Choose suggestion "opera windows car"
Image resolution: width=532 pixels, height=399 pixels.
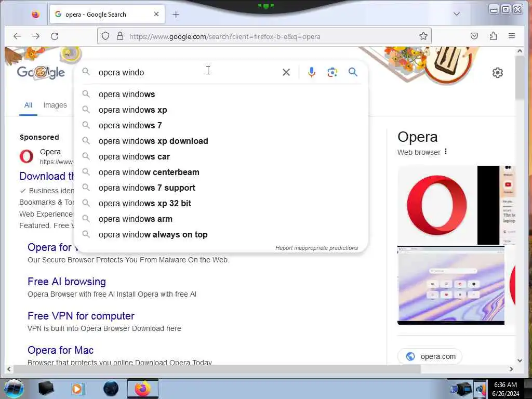coord(221,157)
